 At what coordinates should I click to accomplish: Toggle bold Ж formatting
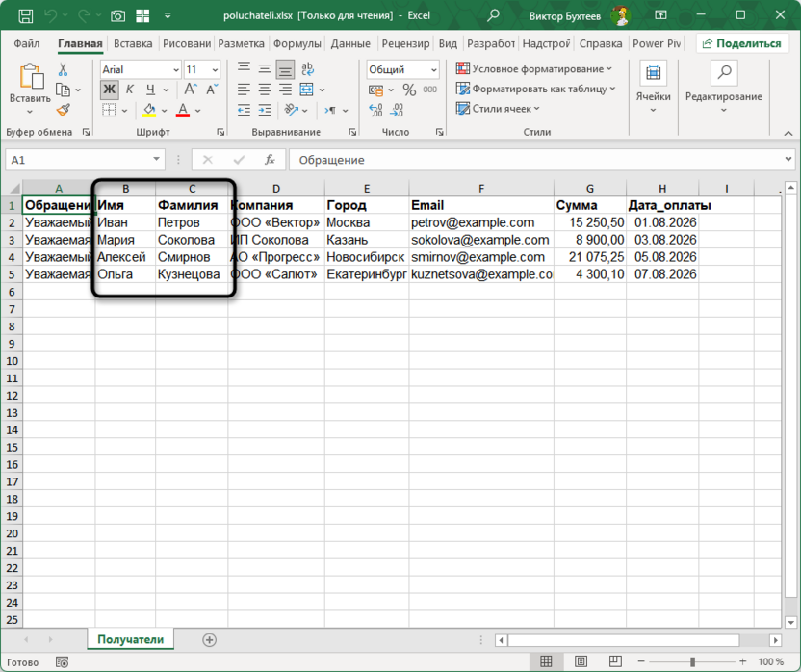click(x=110, y=90)
